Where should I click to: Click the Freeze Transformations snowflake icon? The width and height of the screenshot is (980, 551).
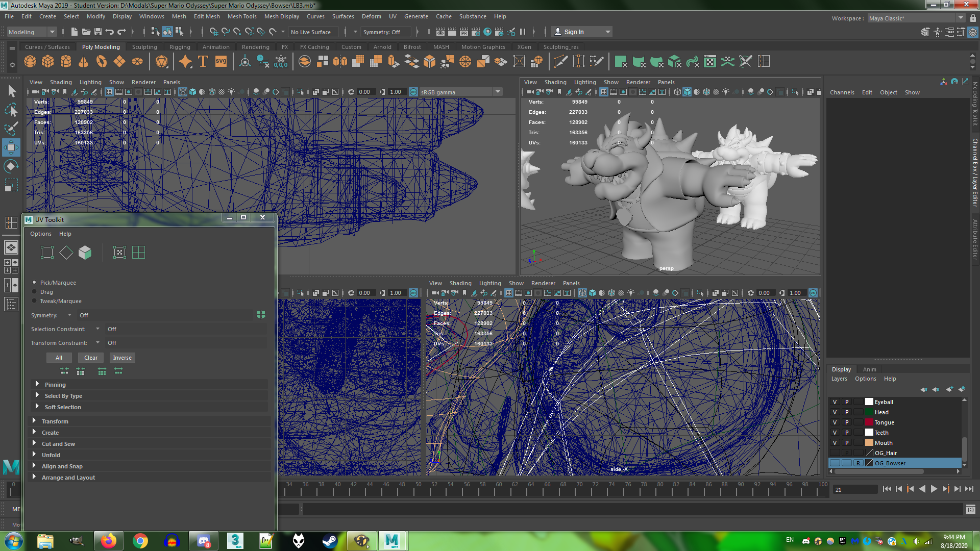281,62
